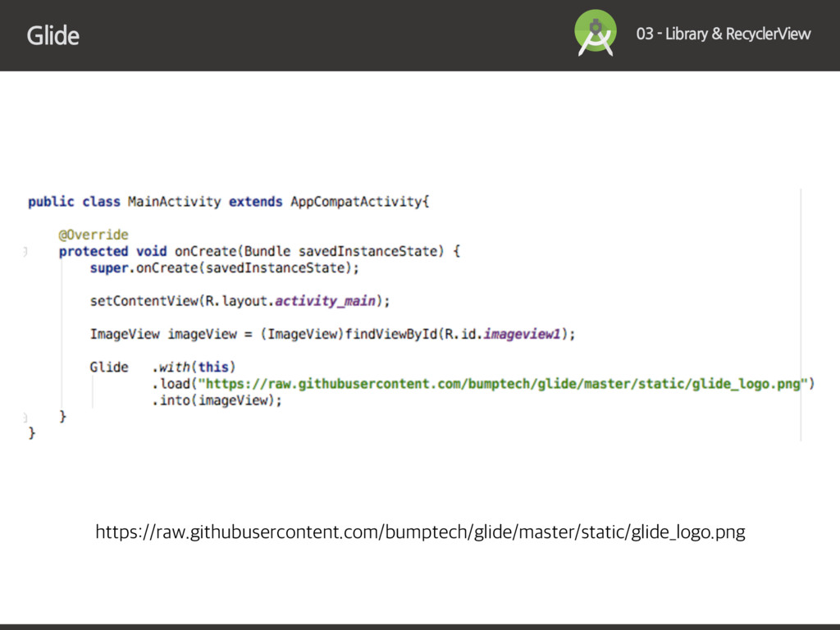Viewport: 840px width, 630px height.
Task: Click the Glide slide title
Action: click(x=53, y=36)
